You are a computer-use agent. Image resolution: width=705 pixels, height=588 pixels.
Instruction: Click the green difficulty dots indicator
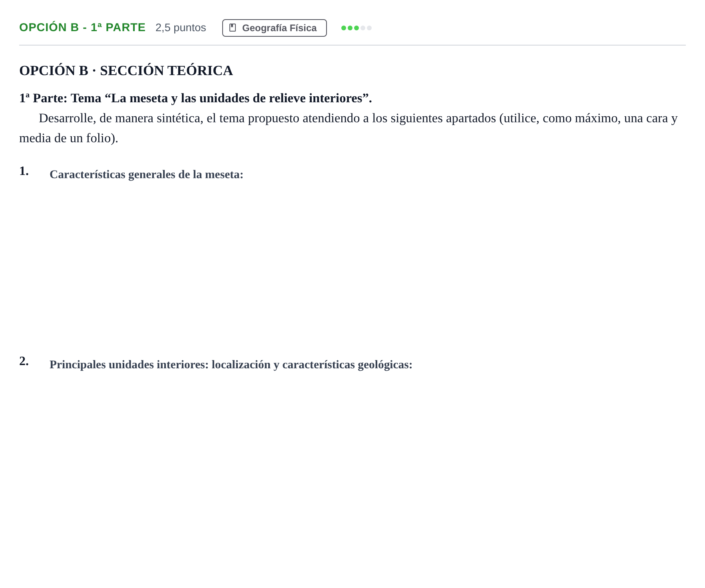click(356, 28)
